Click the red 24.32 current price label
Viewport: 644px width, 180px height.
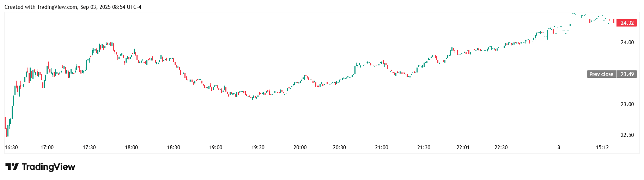tap(627, 23)
